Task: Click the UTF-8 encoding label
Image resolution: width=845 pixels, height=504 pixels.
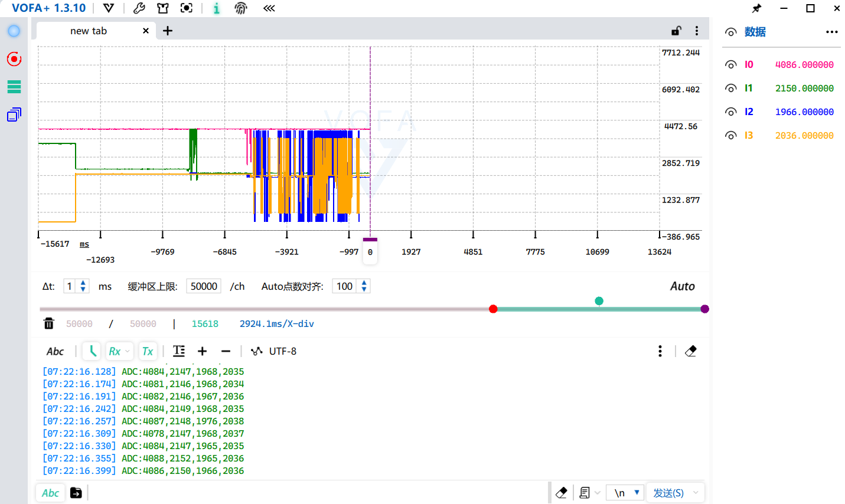Action: [283, 351]
